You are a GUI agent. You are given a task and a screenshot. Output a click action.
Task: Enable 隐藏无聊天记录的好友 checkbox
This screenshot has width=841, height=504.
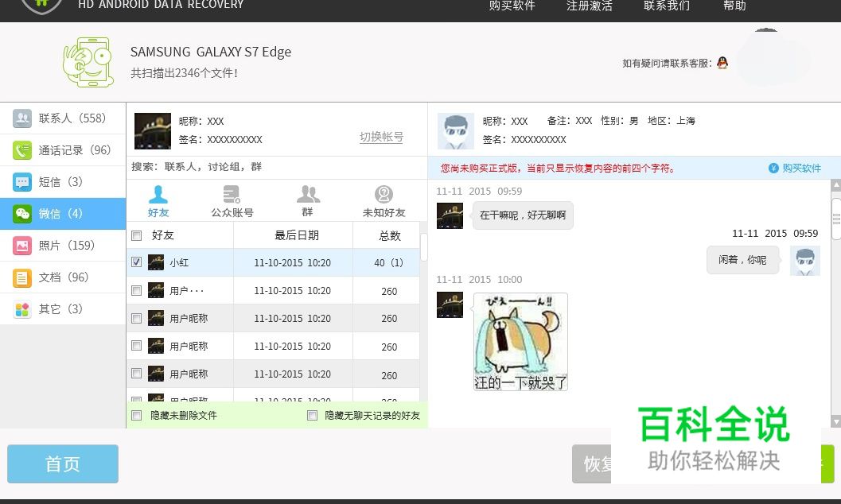click(312, 415)
